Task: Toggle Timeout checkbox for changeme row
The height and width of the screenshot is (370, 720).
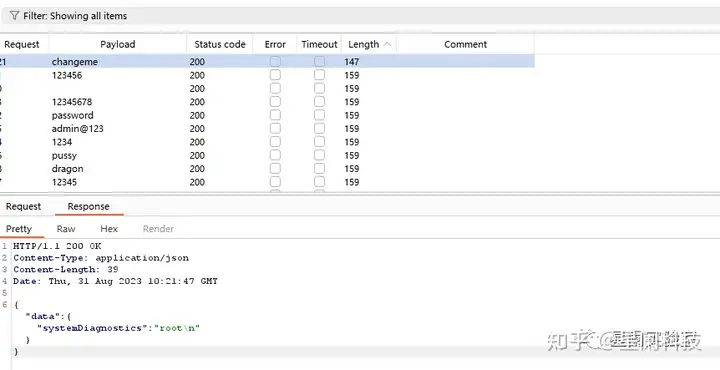Action: [319, 62]
